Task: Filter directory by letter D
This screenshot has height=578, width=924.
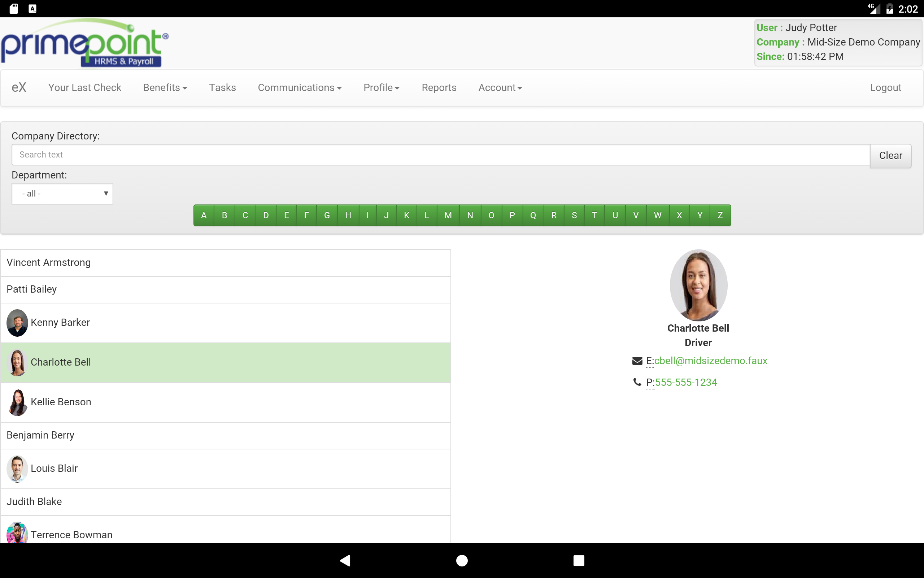Action: pyautogui.click(x=266, y=215)
